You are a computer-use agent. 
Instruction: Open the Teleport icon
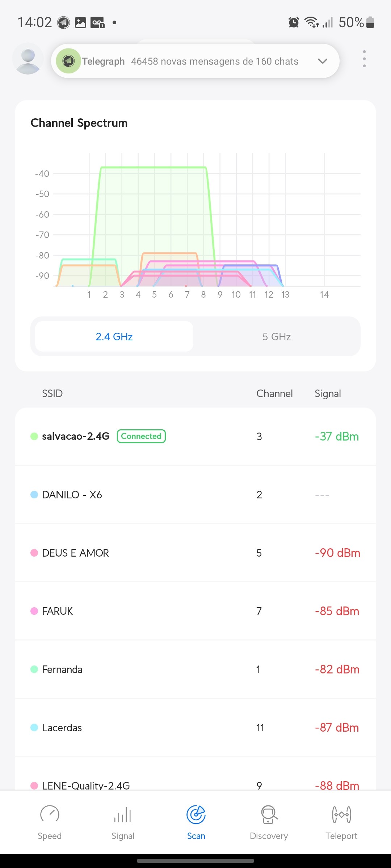tap(341, 814)
